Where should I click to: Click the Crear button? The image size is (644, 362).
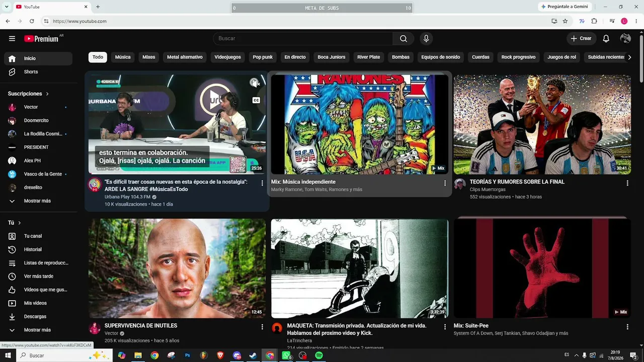pyautogui.click(x=581, y=39)
